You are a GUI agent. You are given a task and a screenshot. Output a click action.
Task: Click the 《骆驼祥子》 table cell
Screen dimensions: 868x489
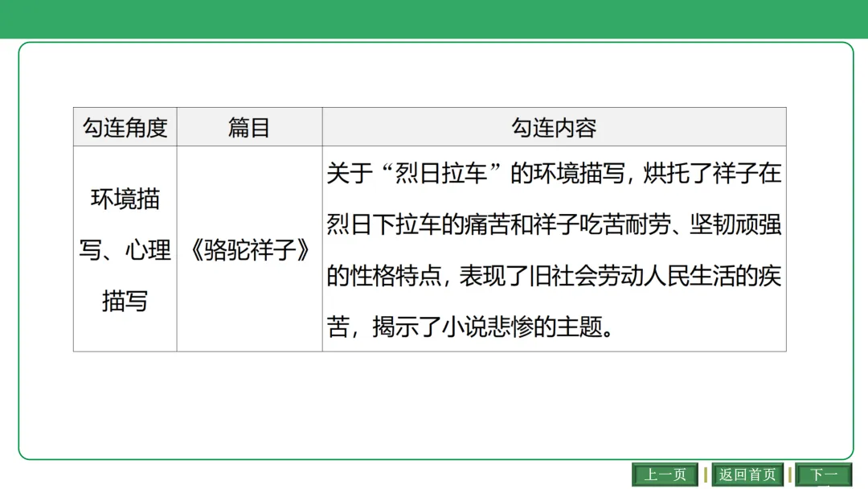[250, 249]
